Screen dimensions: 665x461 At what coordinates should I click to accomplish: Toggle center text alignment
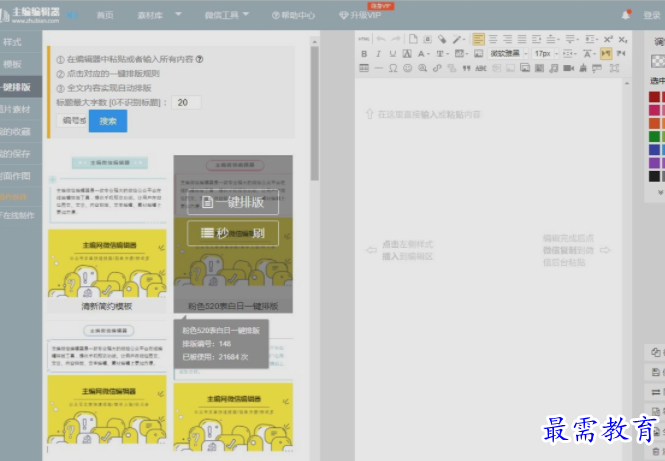pyautogui.click(x=493, y=39)
